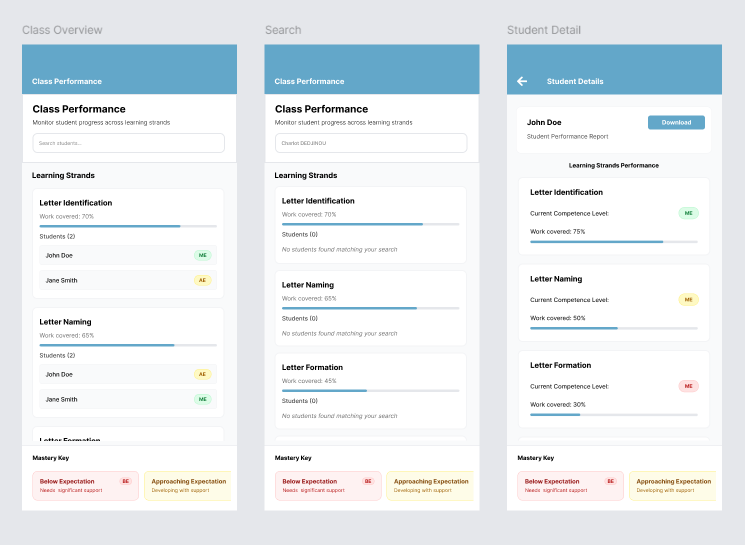
Task: Click the green ME competence badge in Student Detail
Action: (688, 213)
